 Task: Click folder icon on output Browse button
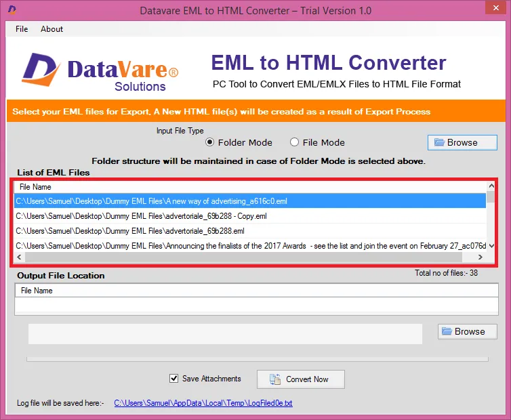447,331
